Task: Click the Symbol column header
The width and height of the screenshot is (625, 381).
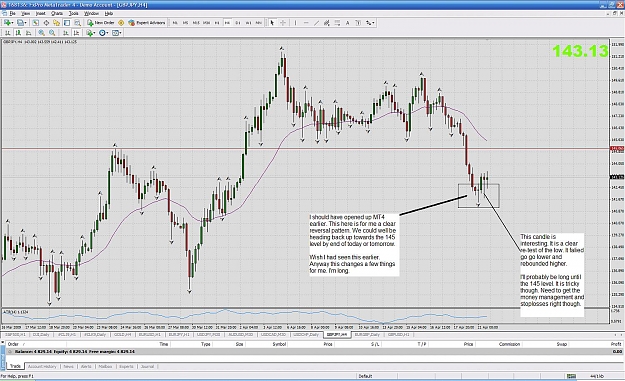Action: 279,344
